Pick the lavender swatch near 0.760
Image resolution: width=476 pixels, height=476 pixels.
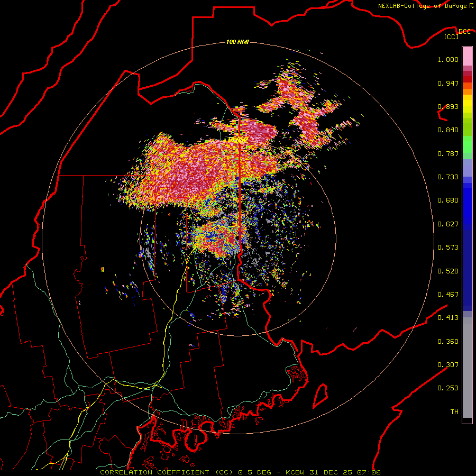pyautogui.click(x=467, y=168)
